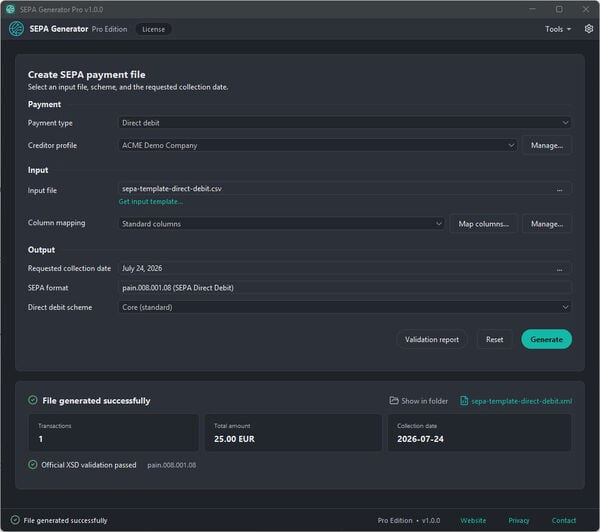Viewport: 600px width, 532px height.
Task: Open date picker ellipsis for collection date
Action: pyautogui.click(x=559, y=269)
